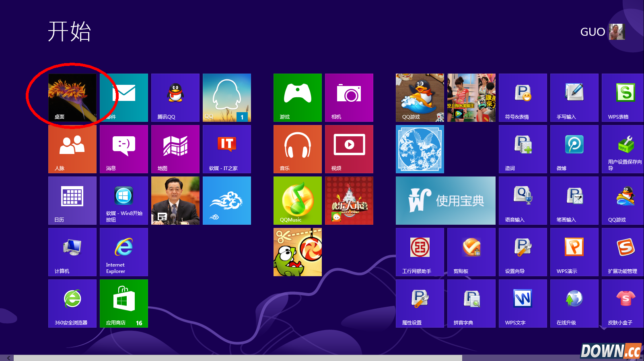Click the scrollbar left arrow
The image size is (644, 361).
point(8,358)
